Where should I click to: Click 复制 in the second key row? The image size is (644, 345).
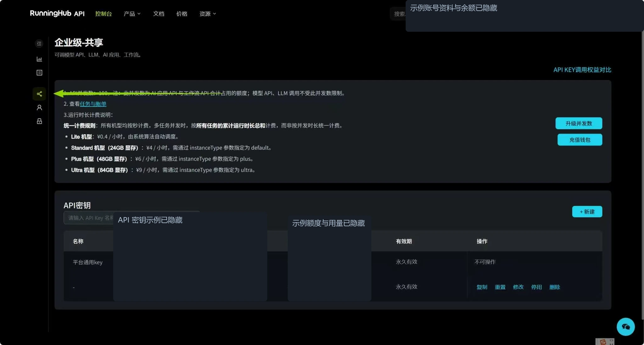click(482, 287)
